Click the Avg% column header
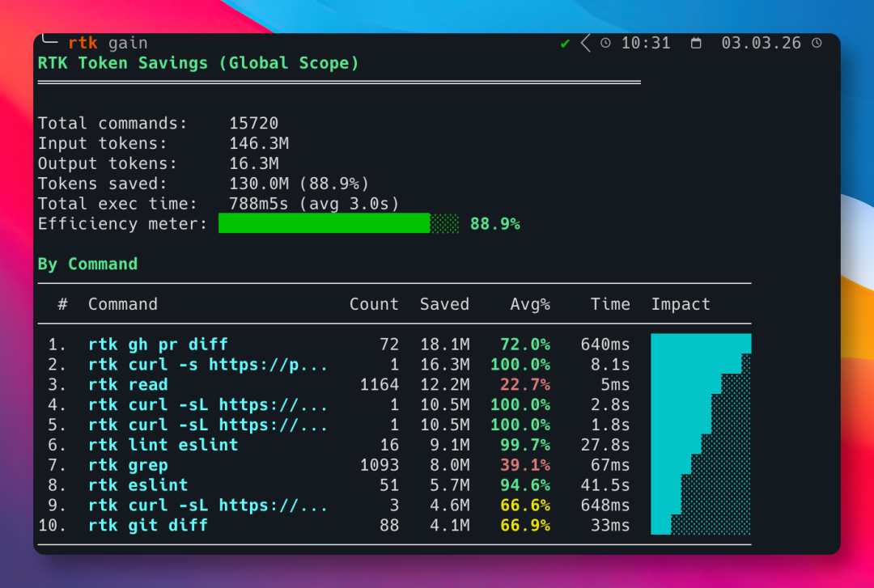Screen dimensions: 874x588 point(530,305)
